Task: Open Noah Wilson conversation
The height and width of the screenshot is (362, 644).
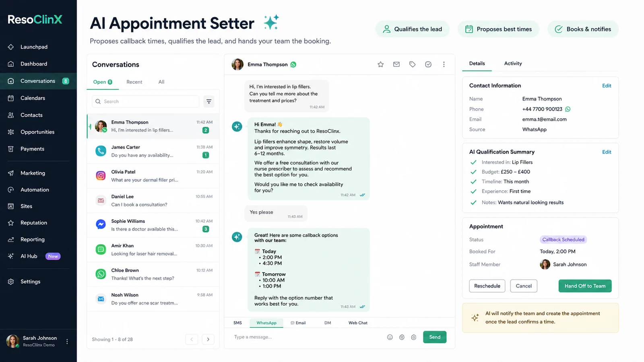Action: [x=153, y=299]
